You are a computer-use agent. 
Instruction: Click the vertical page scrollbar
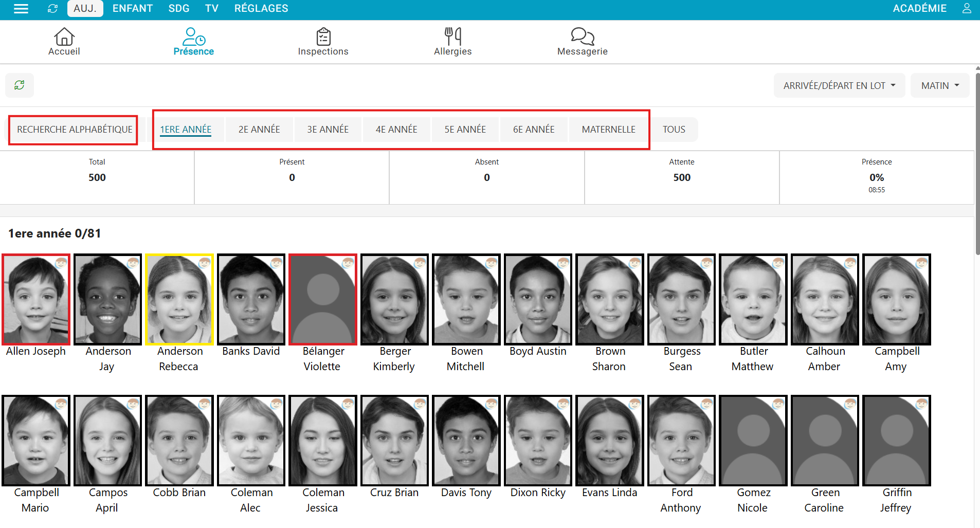(x=977, y=165)
